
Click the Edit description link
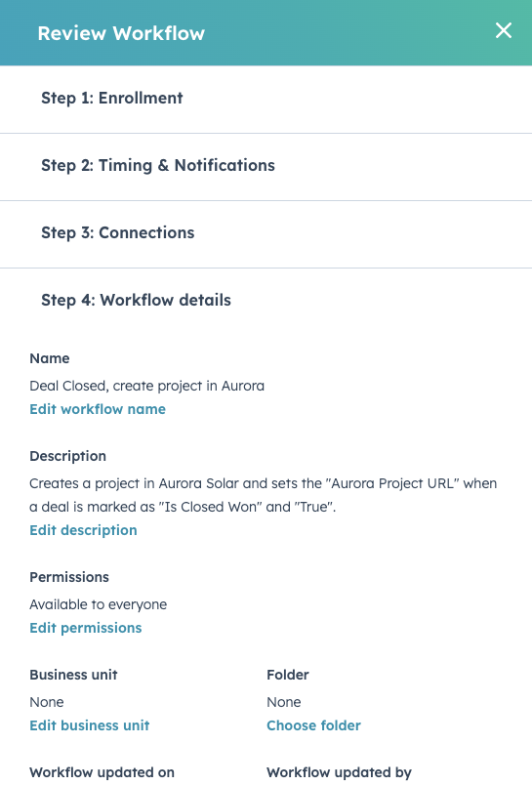[x=83, y=530]
